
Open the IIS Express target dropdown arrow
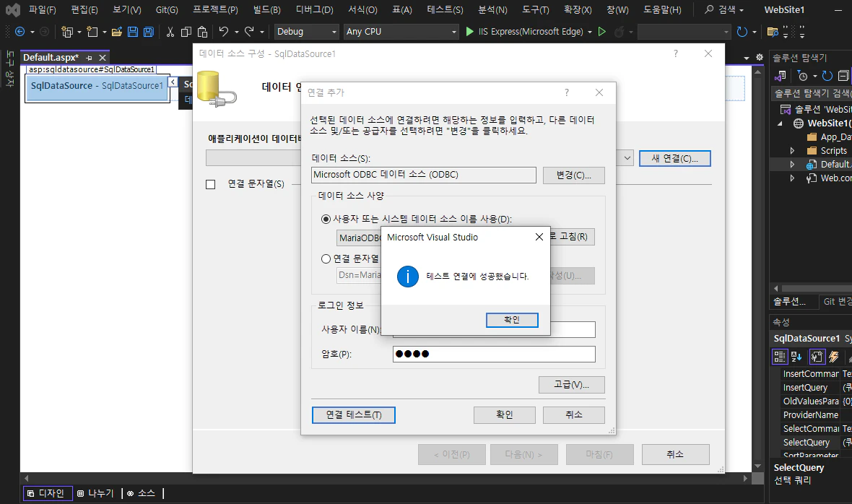tap(590, 32)
